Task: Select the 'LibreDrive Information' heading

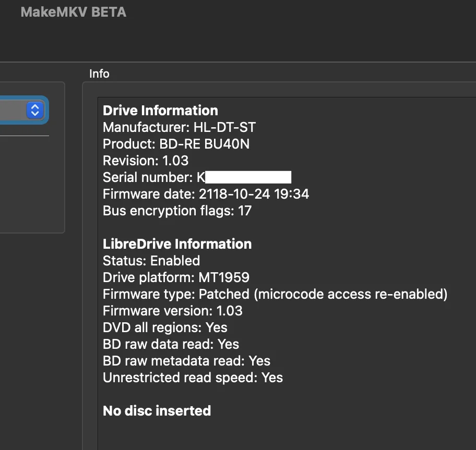Action: click(x=177, y=244)
